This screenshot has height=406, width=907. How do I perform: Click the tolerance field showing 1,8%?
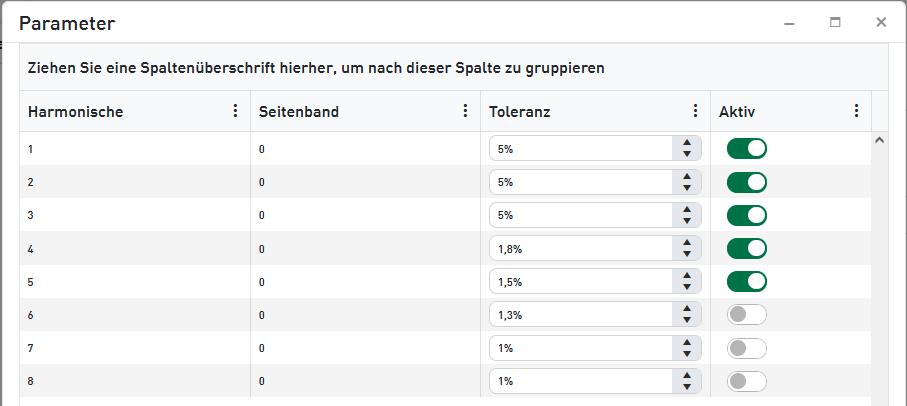[580, 248]
